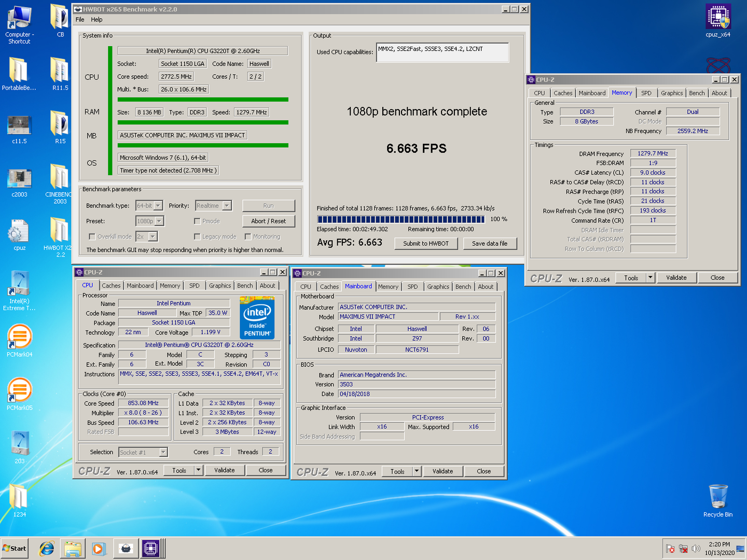
Task: Switch to About tab in Memory window
Action: click(720, 93)
